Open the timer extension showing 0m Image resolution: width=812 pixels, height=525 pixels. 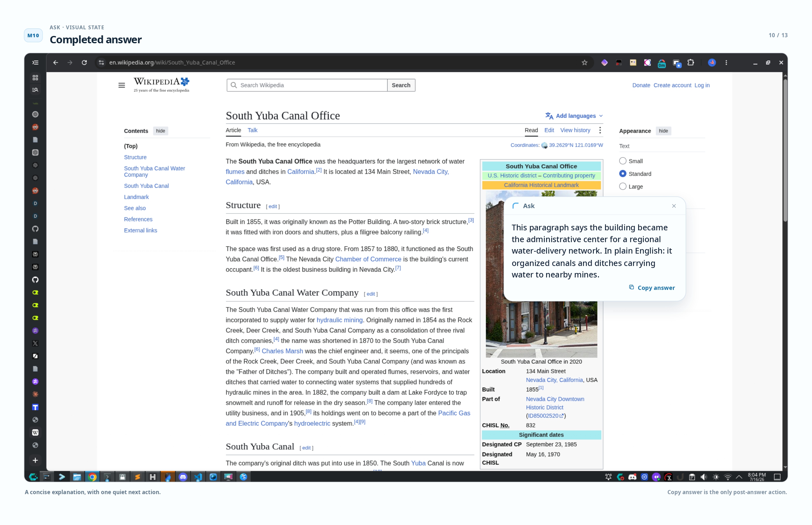tap(662, 63)
